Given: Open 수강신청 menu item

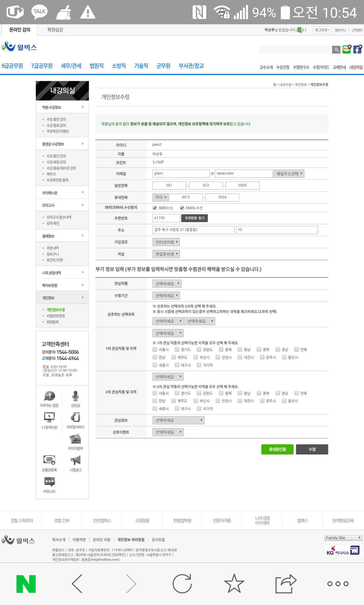Looking at the screenshot, I should tap(283, 67).
